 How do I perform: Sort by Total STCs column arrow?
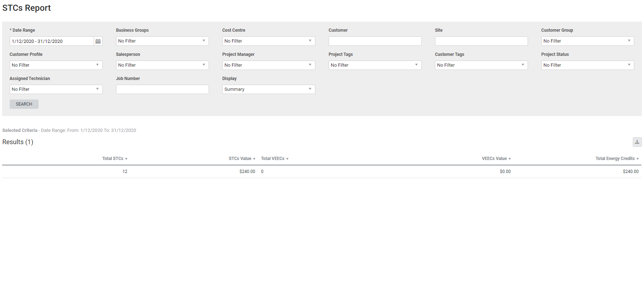click(126, 159)
